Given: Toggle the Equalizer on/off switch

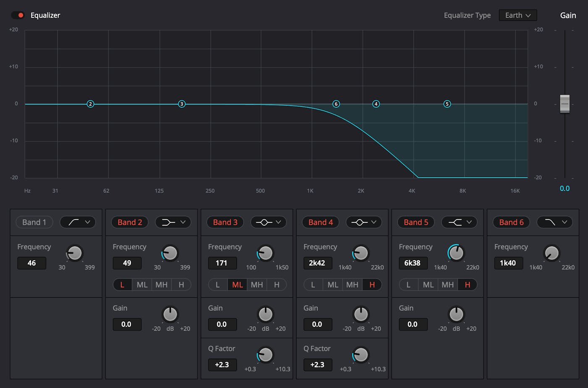Looking at the screenshot, I should (x=18, y=15).
